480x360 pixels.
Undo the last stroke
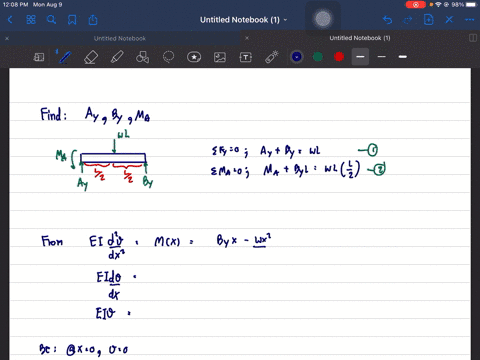point(387,20)
